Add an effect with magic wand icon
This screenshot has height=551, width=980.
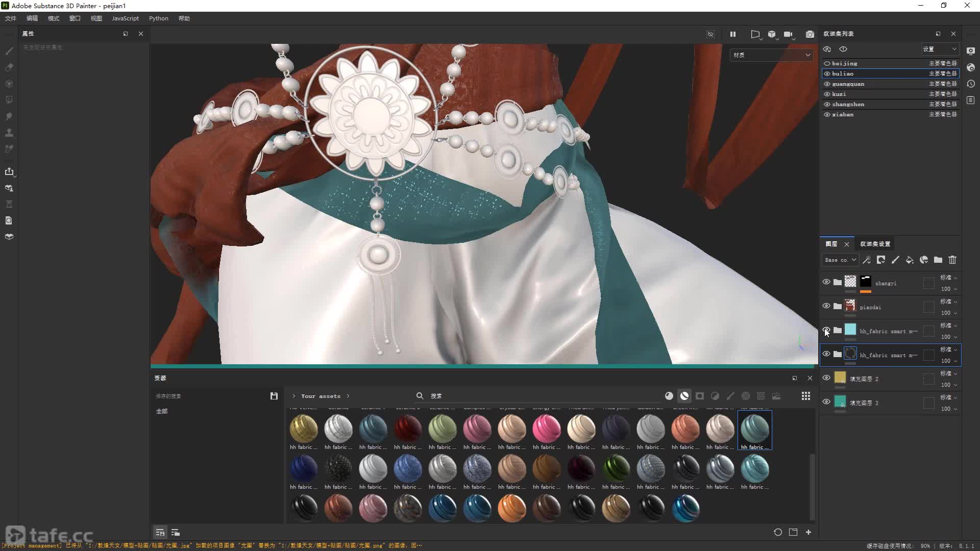pos(867,260)
